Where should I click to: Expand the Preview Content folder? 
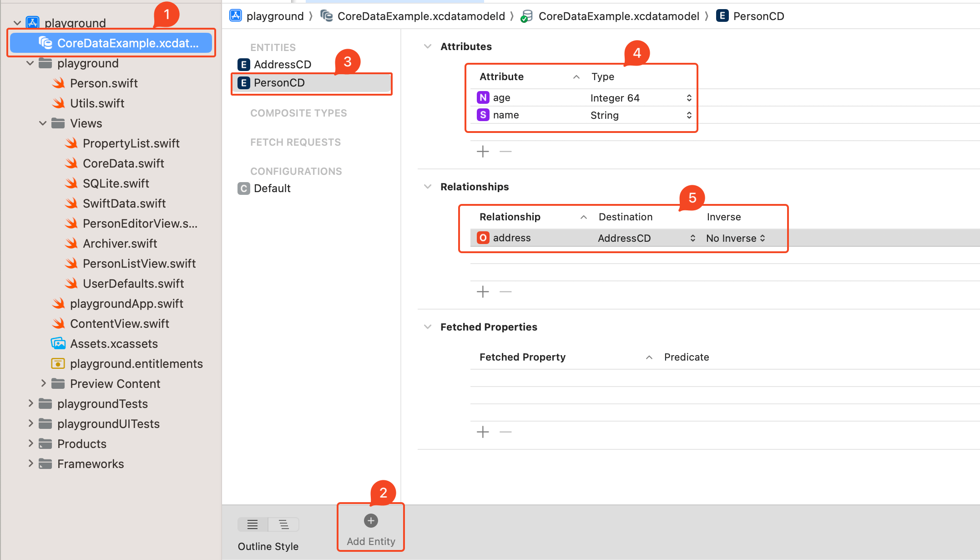point(43,384)
